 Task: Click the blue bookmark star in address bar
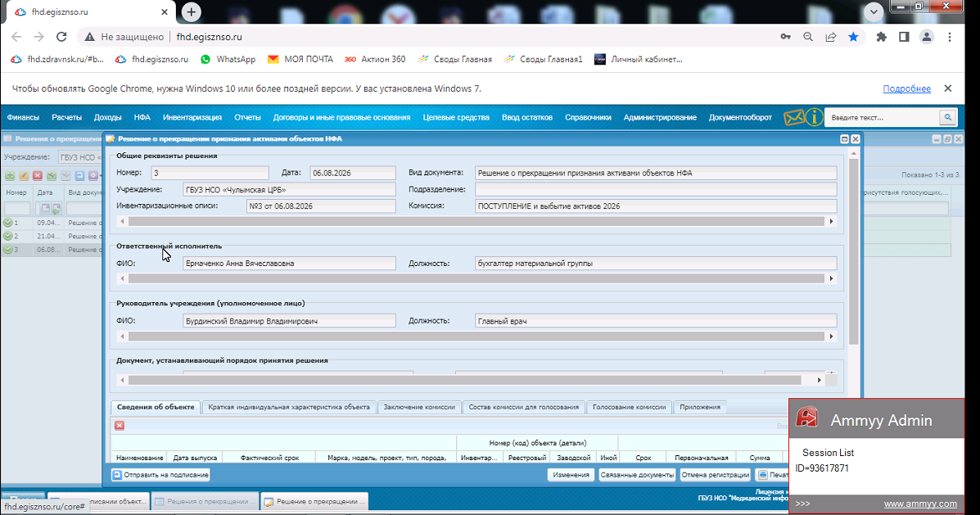point(853,37)
